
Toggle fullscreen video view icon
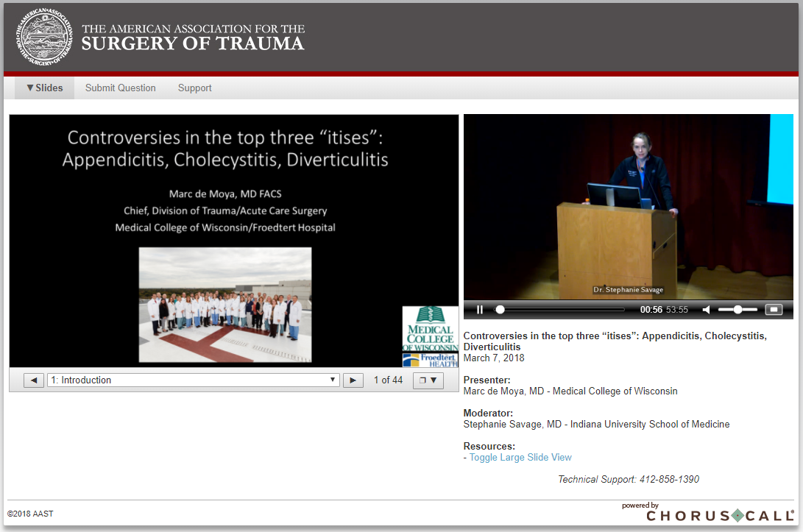click(774, 310)
